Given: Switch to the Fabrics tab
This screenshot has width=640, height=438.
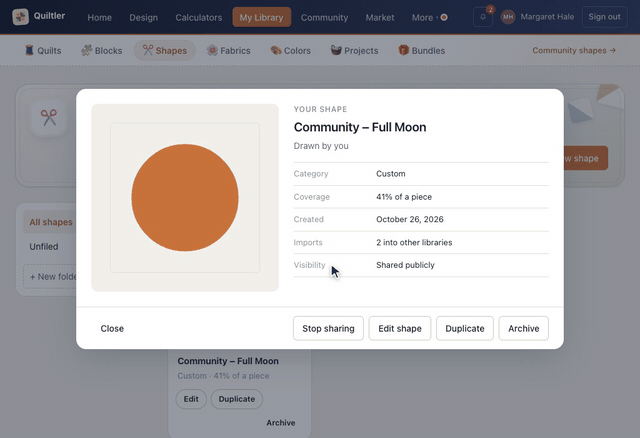Looking at the screenshot, I should pyautogui.click(x=229, y=51).
